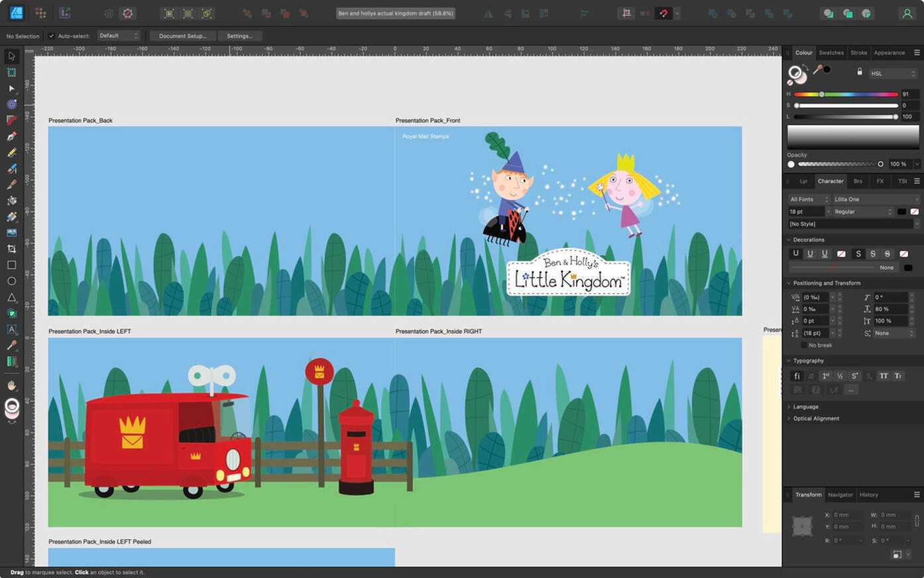The height and width of the screenshot is (578, 924).
Task: Apply fractions typography button
Action: click(x=840, y=376)
